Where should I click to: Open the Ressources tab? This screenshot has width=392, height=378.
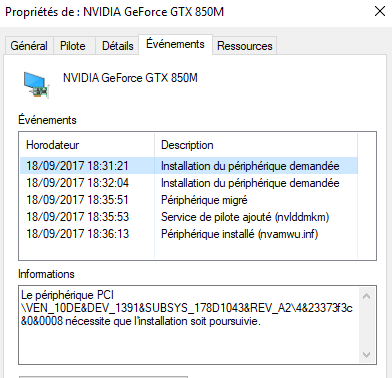[x=245, y=46]
